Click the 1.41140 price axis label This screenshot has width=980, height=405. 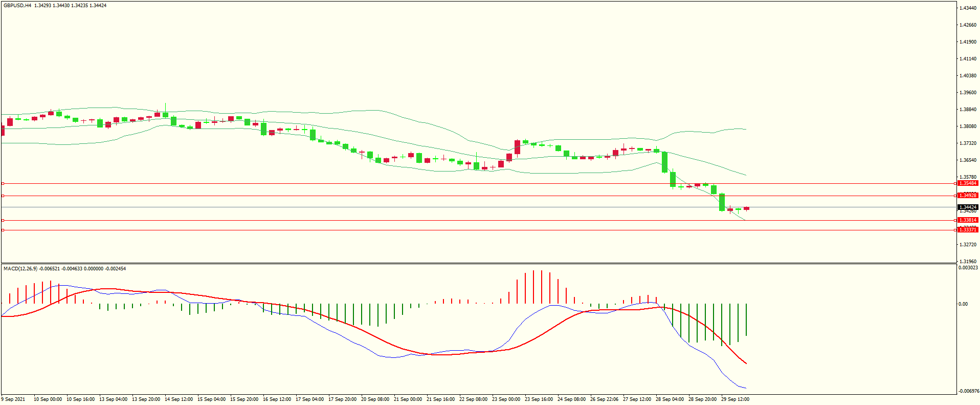pyautogui.click(x=968, y=59)
